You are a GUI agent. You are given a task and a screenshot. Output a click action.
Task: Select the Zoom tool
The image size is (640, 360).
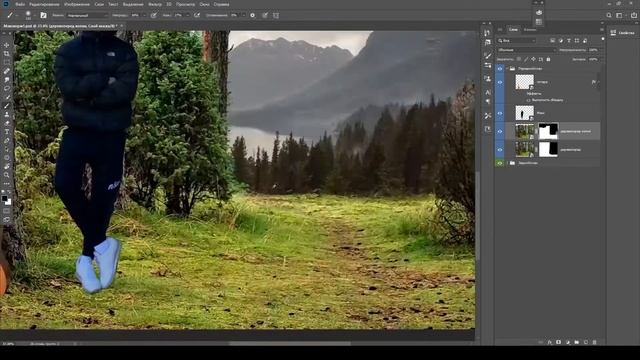tap(7, 175)
